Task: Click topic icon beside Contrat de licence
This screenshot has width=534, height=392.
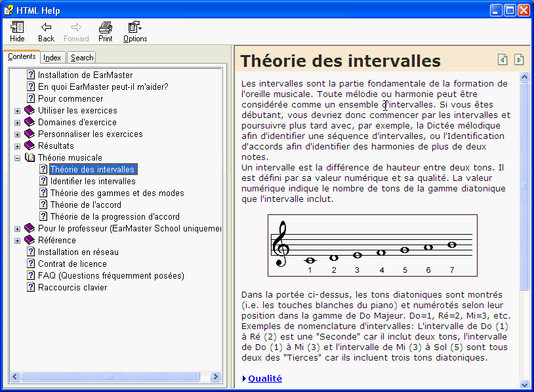Action: [x=31, y=264]
